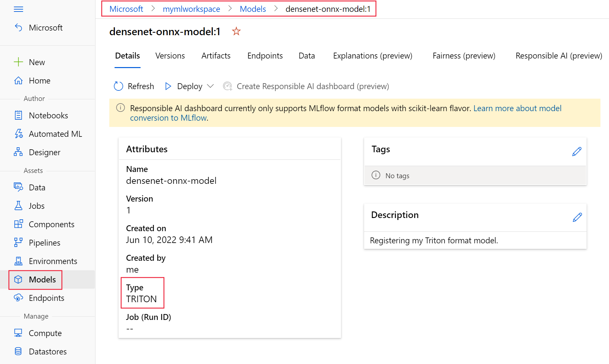The height and width of the screenshot is (364, 609).
Task: Click the back arrow next to Microsoft
Action: [18, 28]
